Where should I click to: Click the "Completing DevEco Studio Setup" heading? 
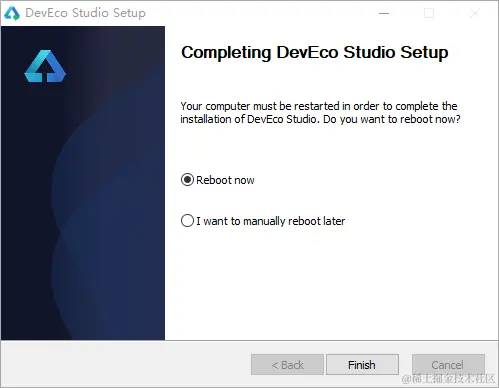pyautogui.click(x=315, y=53)
